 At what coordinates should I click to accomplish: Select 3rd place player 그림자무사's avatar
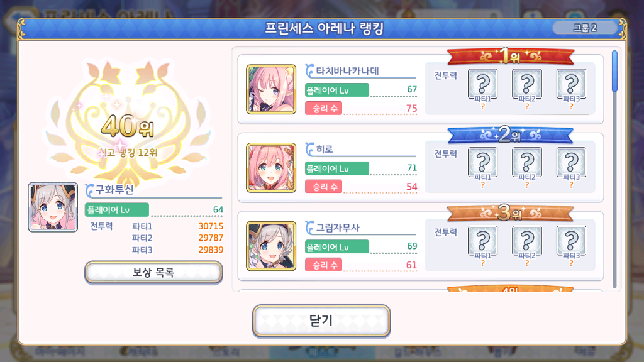pos(271,246)
